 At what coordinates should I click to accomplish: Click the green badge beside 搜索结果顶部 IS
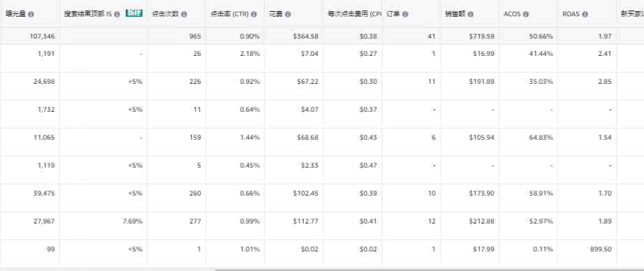[x=134, y=14]
